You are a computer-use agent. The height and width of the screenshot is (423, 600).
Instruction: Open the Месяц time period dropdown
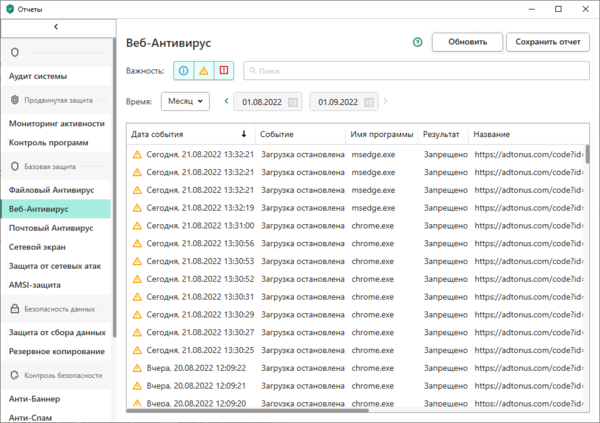185,102
